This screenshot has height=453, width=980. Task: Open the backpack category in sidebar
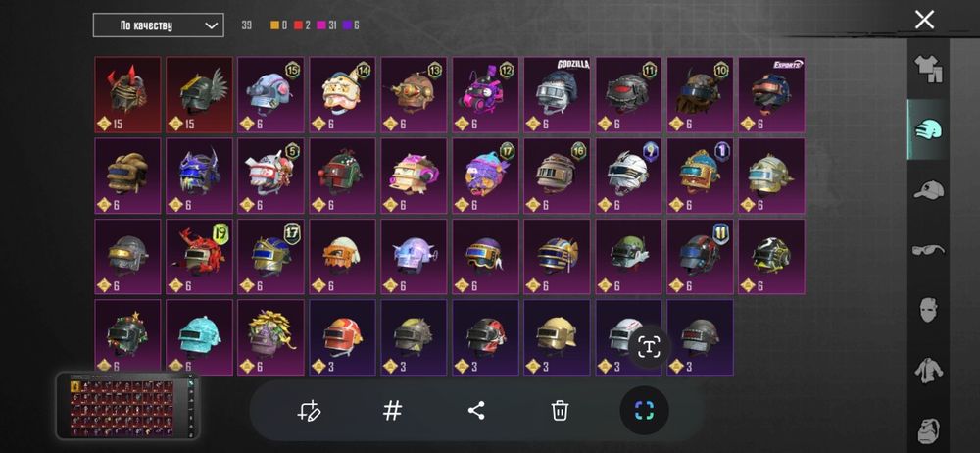tap(928, 429)
